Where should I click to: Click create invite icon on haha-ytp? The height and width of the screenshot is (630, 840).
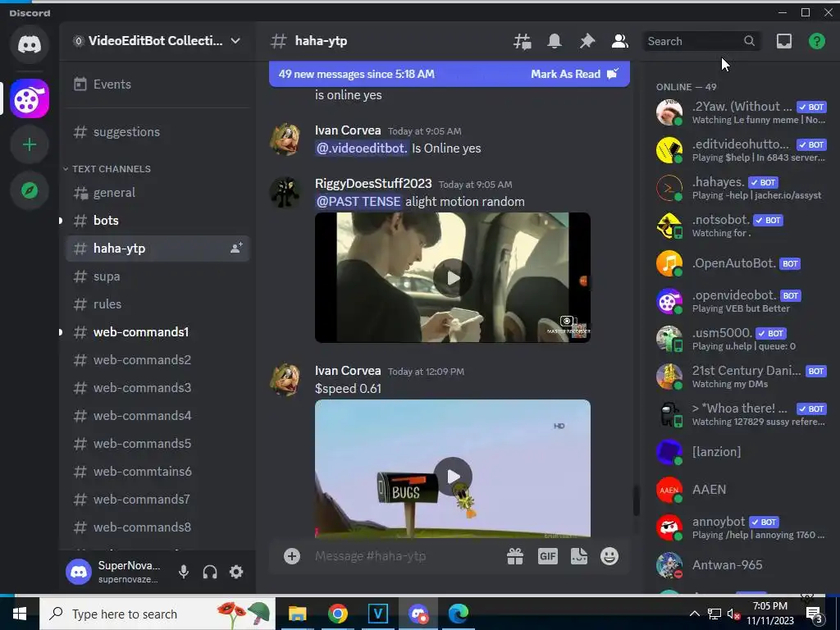point(236,248)
